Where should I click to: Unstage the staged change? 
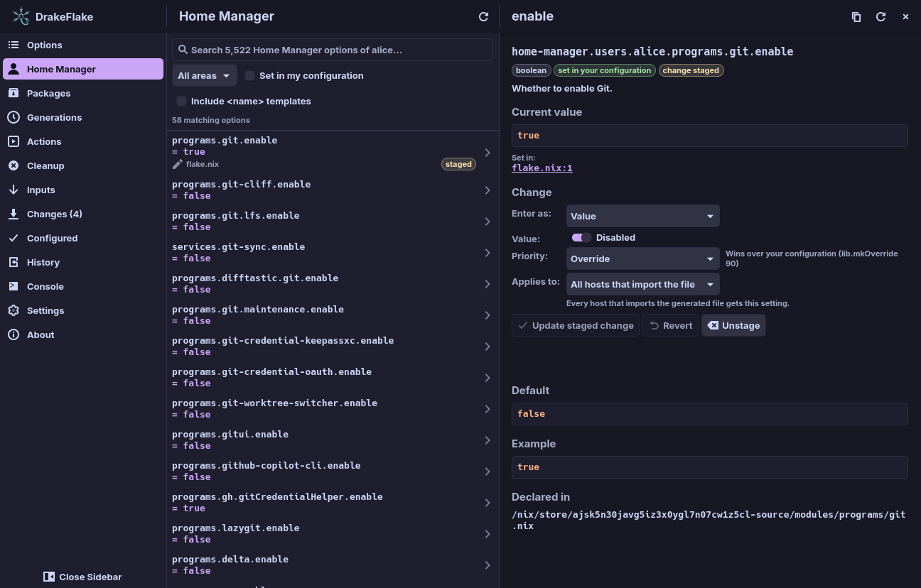(733, 325)
